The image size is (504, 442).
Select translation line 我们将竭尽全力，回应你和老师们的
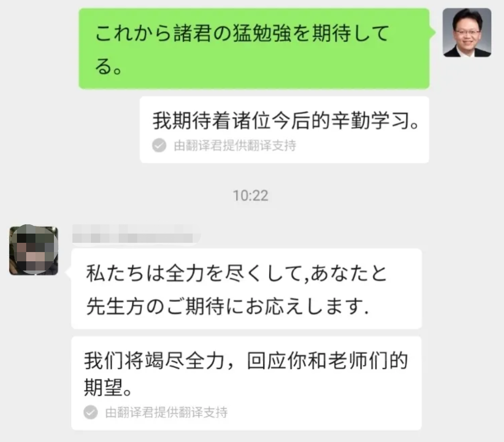point(246,361)
